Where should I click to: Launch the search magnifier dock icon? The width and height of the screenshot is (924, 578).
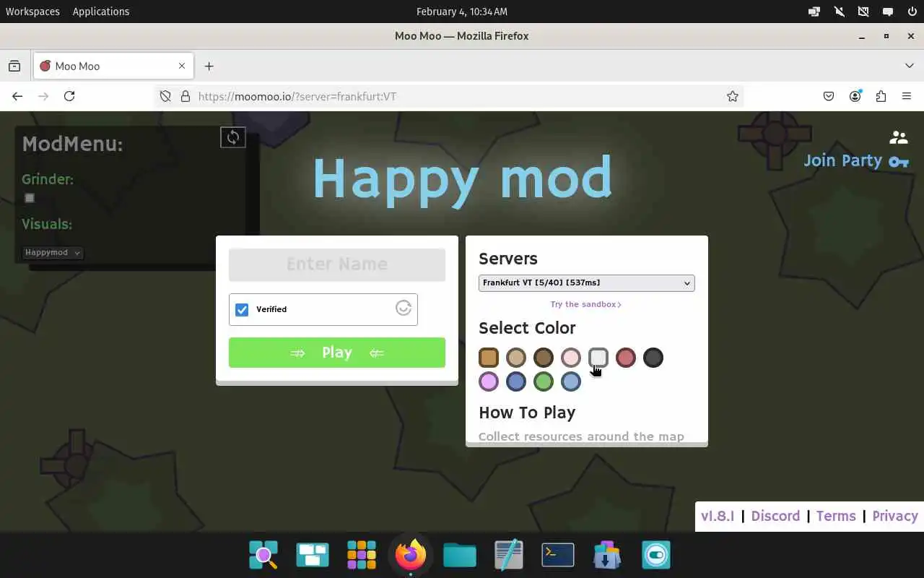[263, 555]
